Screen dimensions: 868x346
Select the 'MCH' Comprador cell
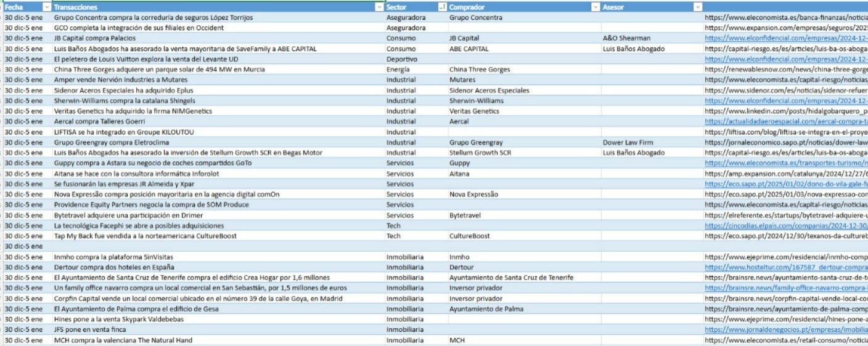pyautogui.click(x=525, y=340)
